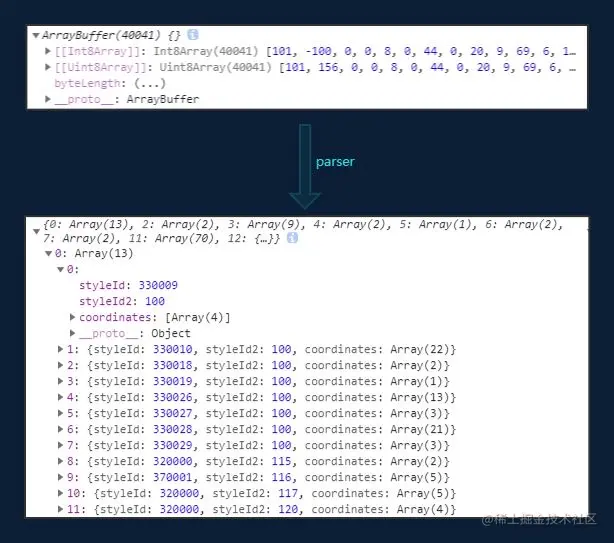This screenshot has width=614, height=543.
Task: Expand row 2 with styleId 330018
Action: point(60,365)
